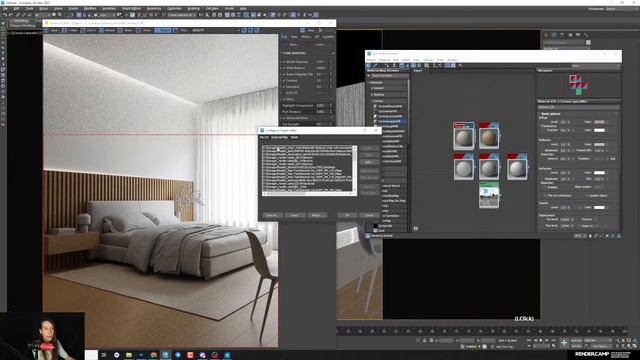The width and height of the screenshot is (640, 360).
Task: Expand the General materials group
Action: [x=371, y=88]
